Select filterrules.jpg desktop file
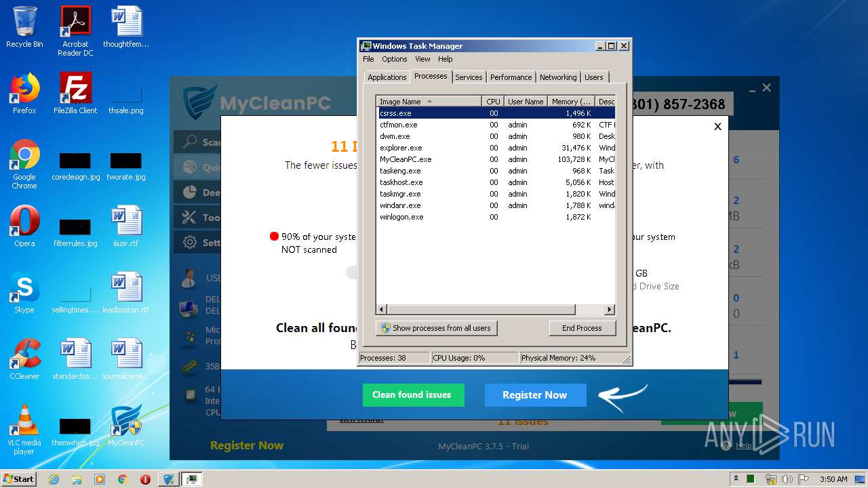 [75, 230]
